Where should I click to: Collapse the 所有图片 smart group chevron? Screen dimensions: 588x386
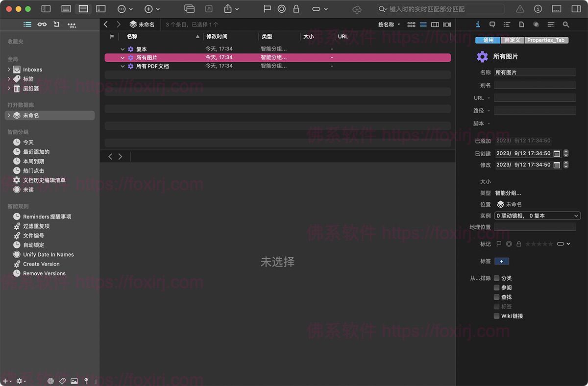coord(122,57)
